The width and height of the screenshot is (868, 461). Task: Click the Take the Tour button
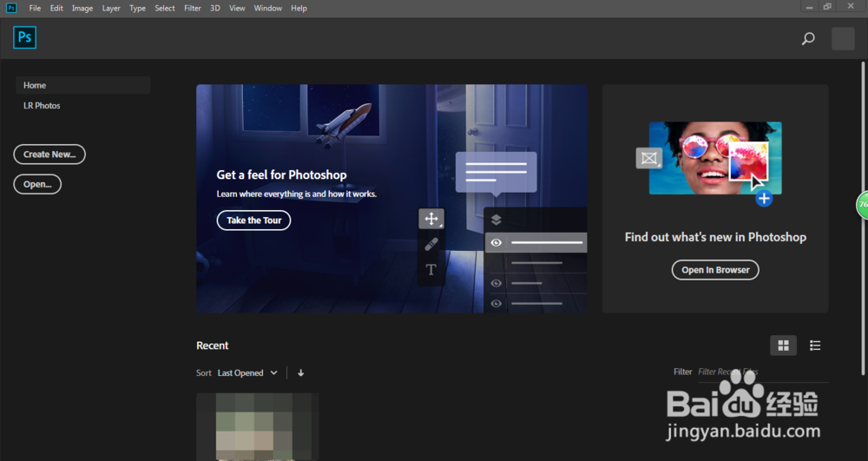253,221
